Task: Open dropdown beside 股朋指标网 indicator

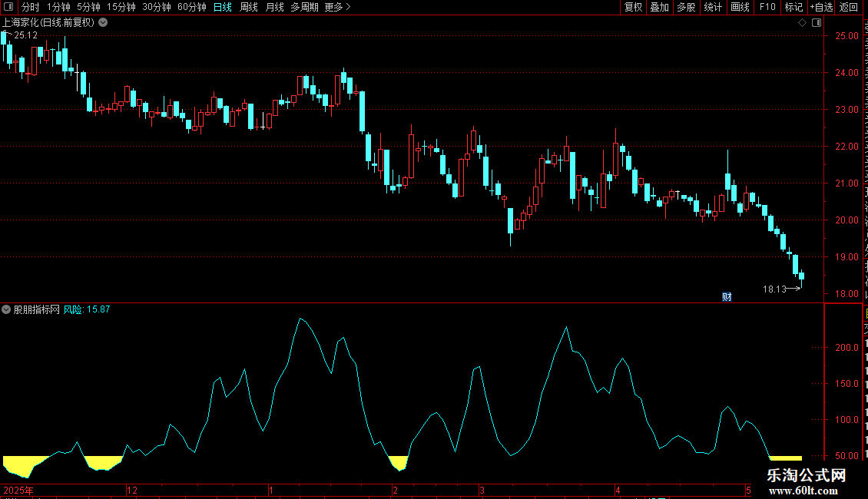Action: (6, 309)
